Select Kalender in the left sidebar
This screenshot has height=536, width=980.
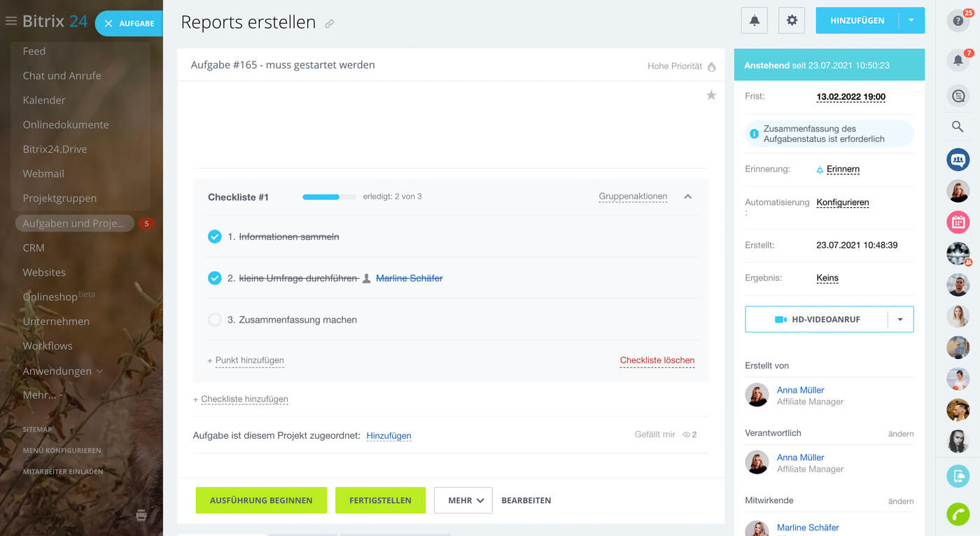[44, 100]
